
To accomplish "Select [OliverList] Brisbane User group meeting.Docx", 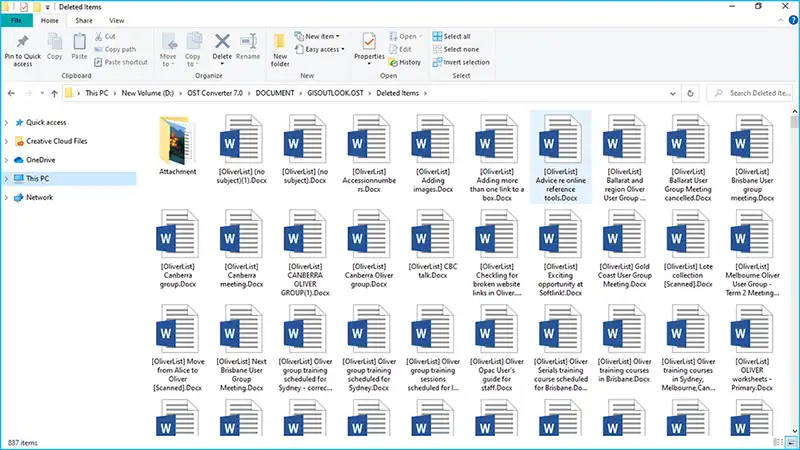I will click(752, 158).
